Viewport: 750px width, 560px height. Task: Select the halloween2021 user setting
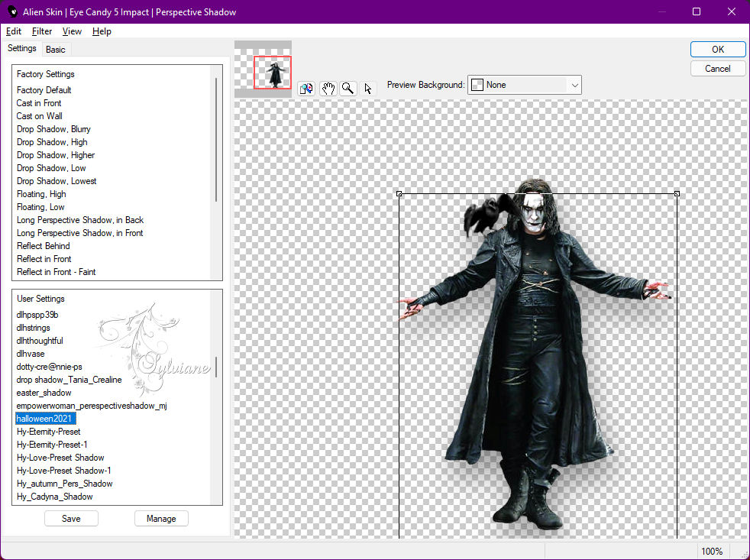click(45, 419)
